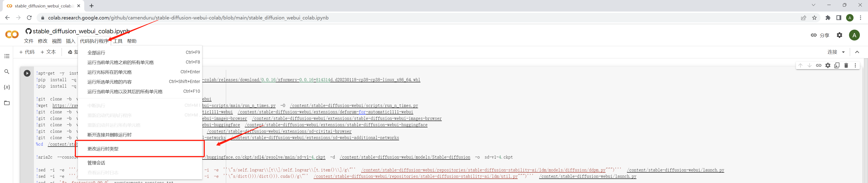Open the table of contents sidebar icon
Viewport: 868px width, 183px height.
7,56
